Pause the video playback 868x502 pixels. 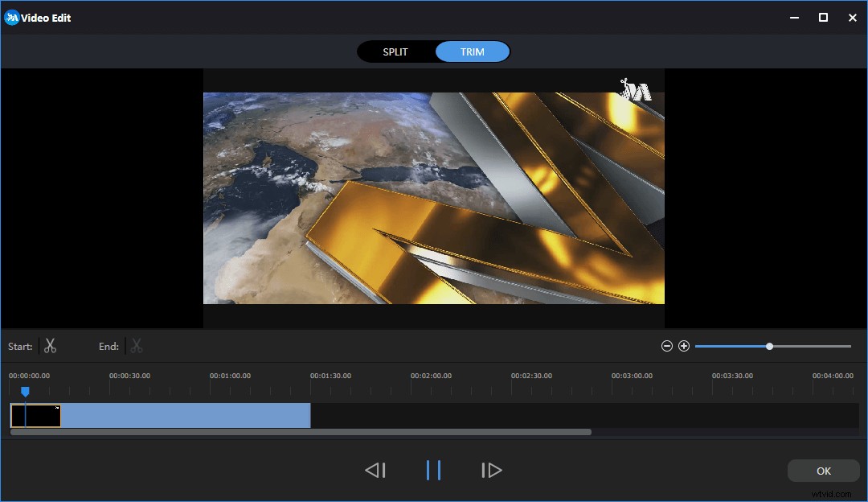[x=433, y=470]
